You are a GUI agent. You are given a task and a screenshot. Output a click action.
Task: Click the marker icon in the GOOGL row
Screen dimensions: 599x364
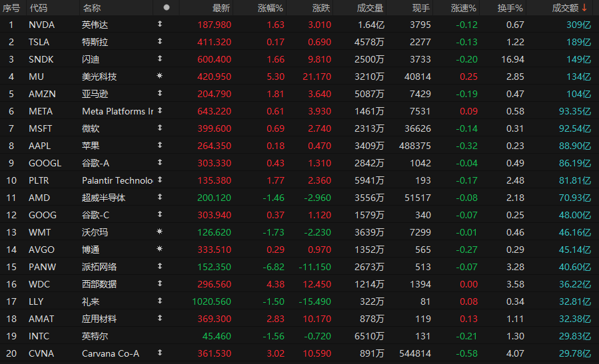tap(160, 162)
